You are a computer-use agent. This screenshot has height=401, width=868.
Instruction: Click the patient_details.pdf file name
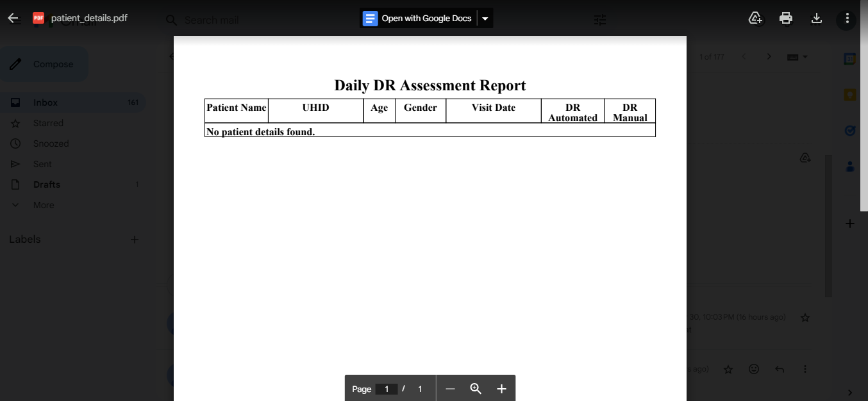click(89, 18)
